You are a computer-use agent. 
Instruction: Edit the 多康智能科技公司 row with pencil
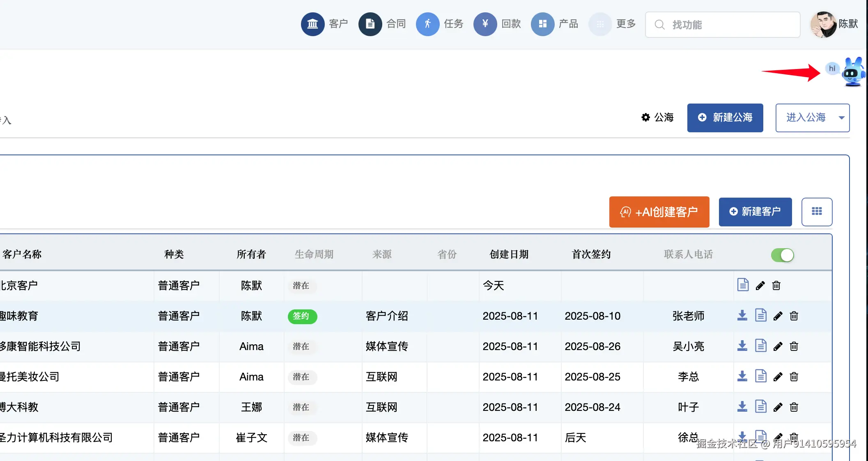778,346
